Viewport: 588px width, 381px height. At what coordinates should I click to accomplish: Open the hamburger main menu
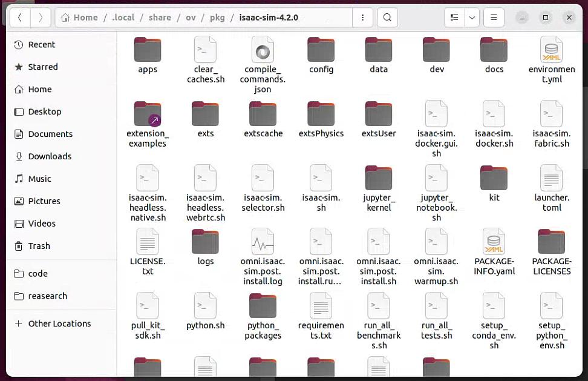[x=494, y=18]
